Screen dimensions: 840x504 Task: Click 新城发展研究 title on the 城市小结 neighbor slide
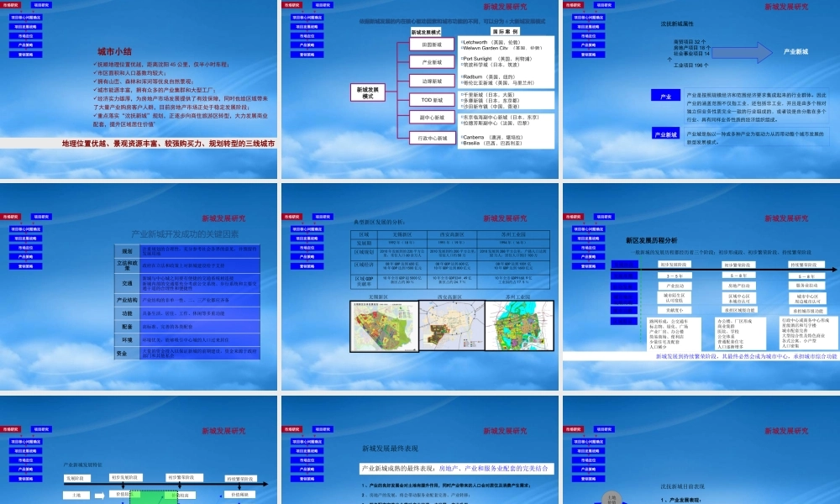[x=505, y=7]
